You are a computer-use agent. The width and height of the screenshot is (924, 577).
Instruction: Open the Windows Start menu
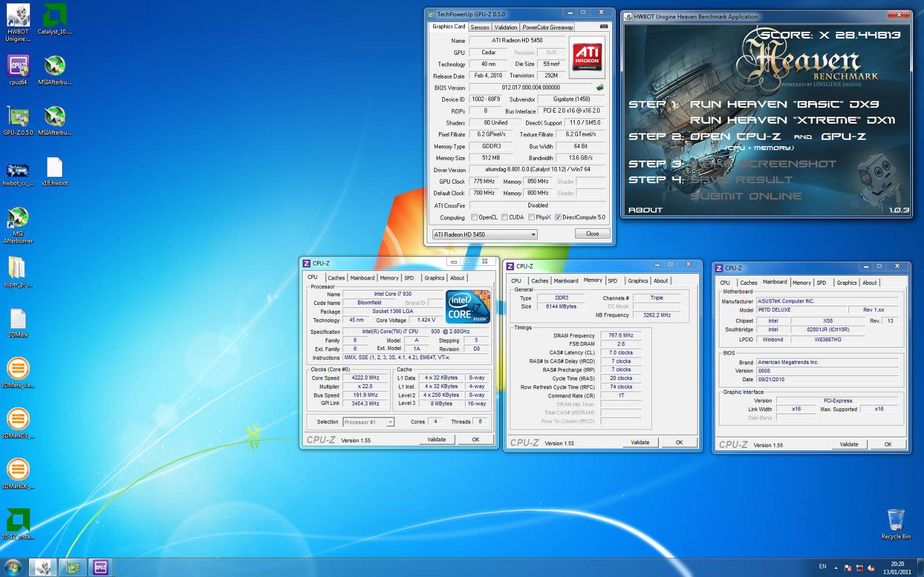pos(13,567)
